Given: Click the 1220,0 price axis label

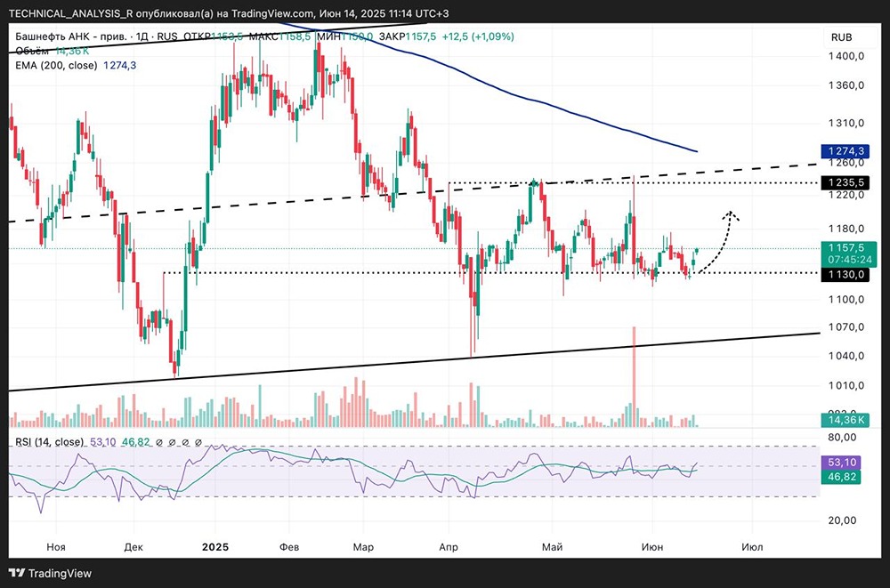Looking at the screenshot, I should point(845,195).
